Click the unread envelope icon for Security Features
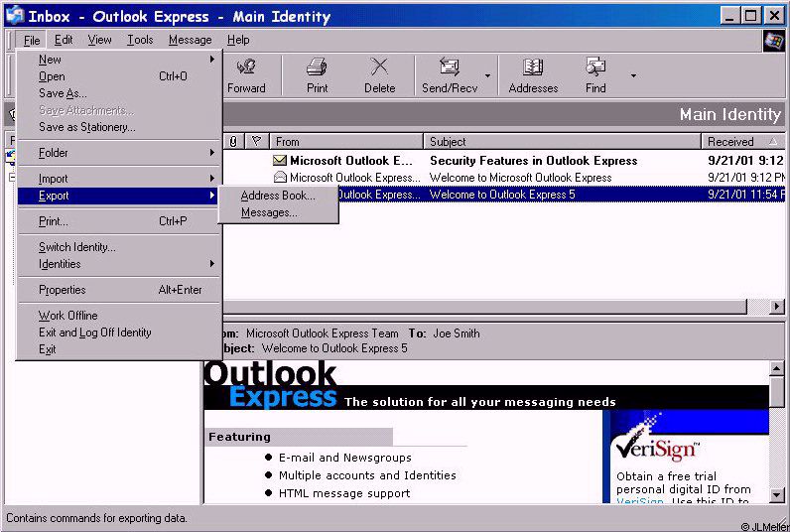This screenshot has height=532, width=790. (280, 160)
